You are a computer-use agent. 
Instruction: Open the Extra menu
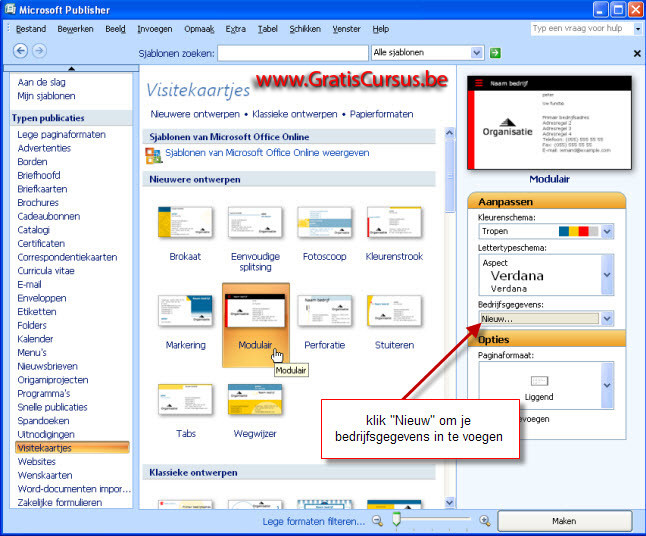[236, 29]
